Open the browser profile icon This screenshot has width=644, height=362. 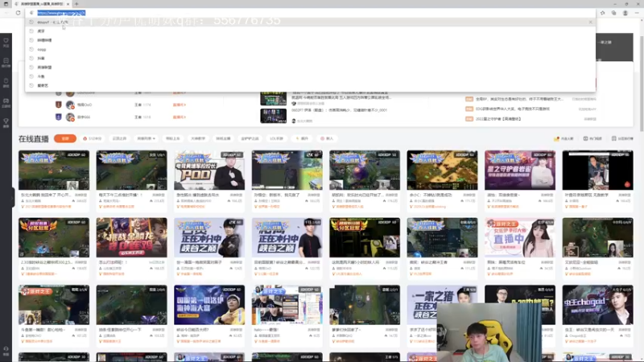click(x=625, y=13)
